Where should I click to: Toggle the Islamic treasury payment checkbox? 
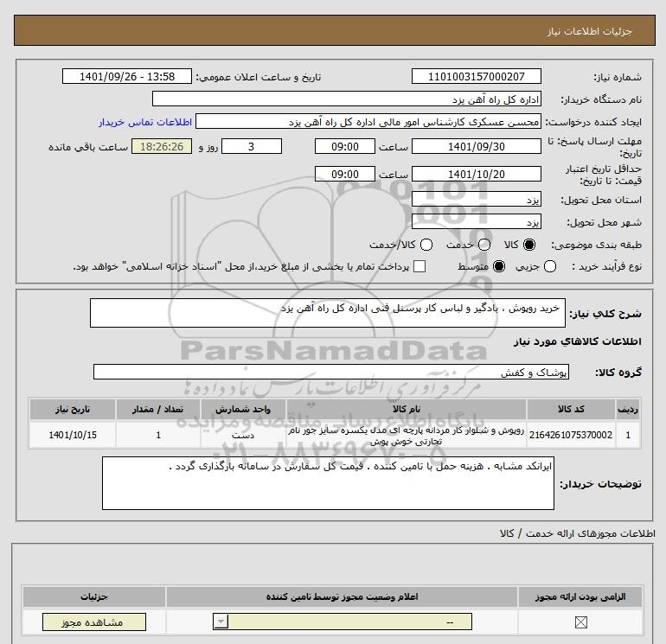[x=419, y=266]
